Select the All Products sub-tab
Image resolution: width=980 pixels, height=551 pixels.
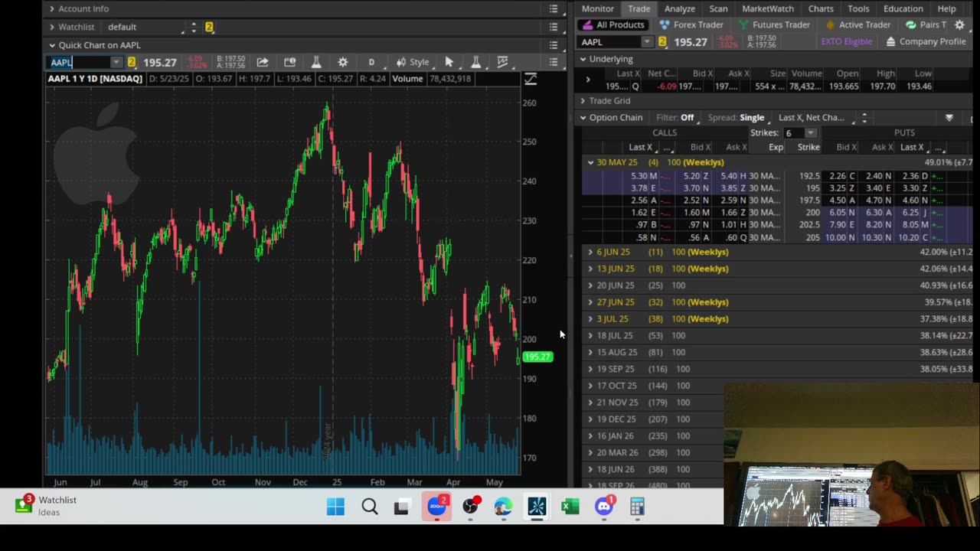(613, 24)
